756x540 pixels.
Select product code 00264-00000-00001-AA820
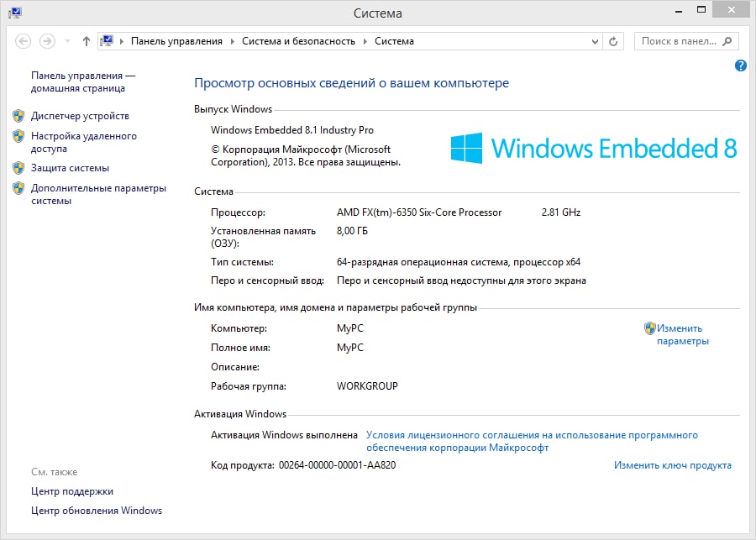pos(337,465)
